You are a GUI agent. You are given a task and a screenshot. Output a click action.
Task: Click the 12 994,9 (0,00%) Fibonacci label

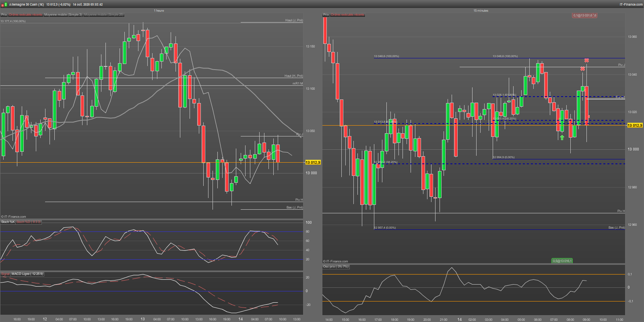click(504, 157)
